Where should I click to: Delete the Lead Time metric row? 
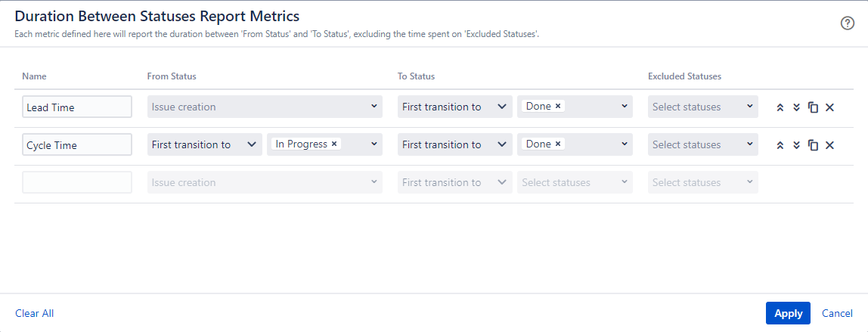(x=829, y=107)
